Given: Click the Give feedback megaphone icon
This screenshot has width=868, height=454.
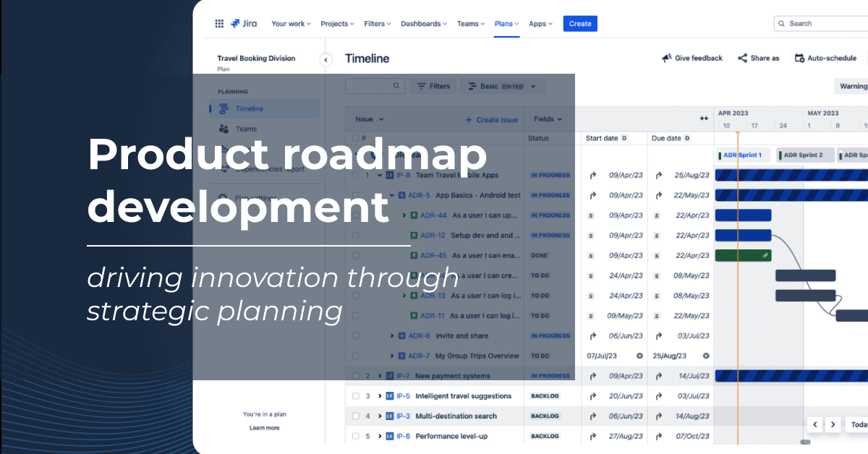Looking at the screenshot, I should coord(667,58).
